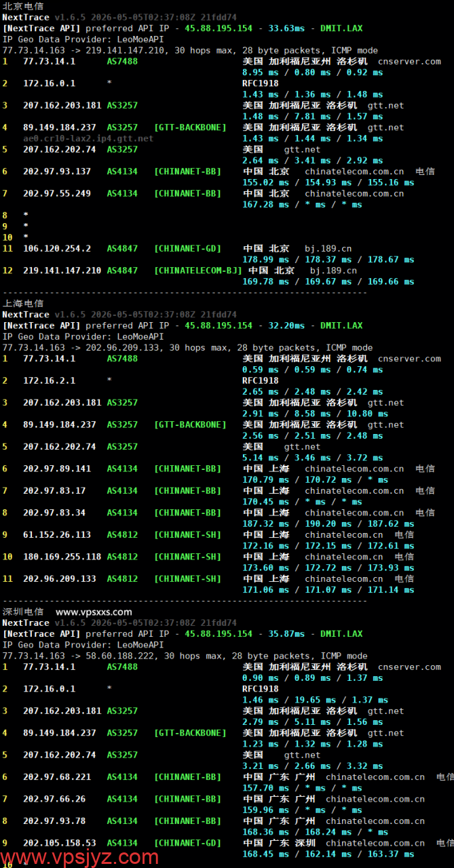Select the 35.87ms API latency value

286,634
